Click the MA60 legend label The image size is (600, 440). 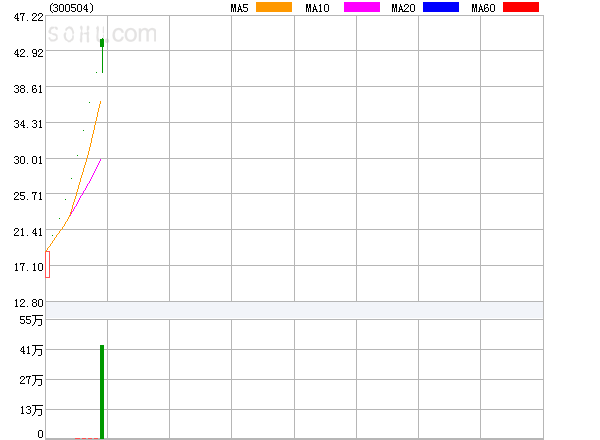click(483, 8)
